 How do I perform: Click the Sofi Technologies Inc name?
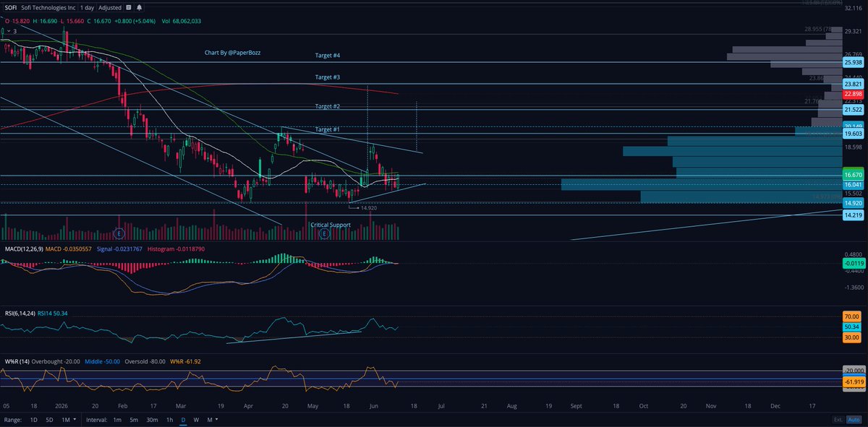(x=49, y=7)
